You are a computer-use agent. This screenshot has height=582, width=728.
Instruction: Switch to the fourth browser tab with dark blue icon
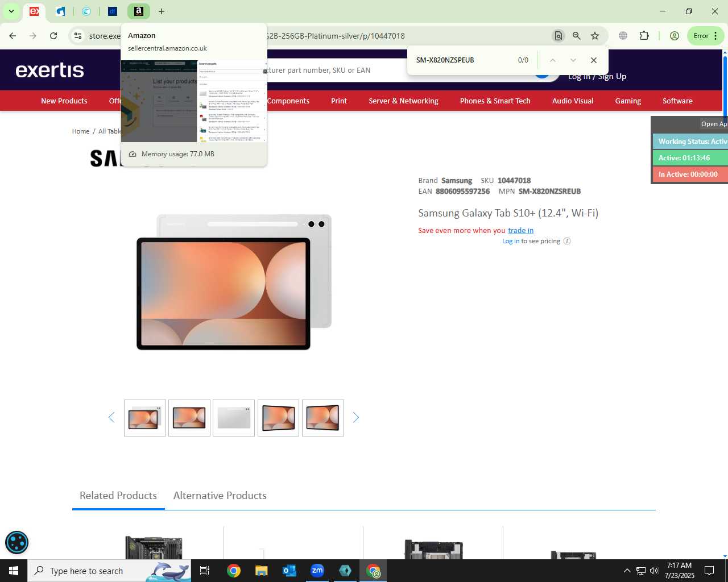point(113,11)
